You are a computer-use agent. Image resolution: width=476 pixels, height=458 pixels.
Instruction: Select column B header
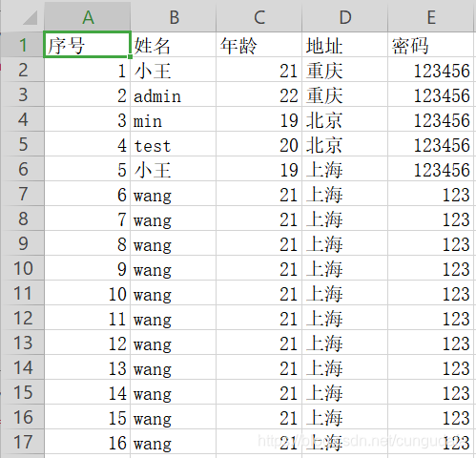[x=174, y=16]
